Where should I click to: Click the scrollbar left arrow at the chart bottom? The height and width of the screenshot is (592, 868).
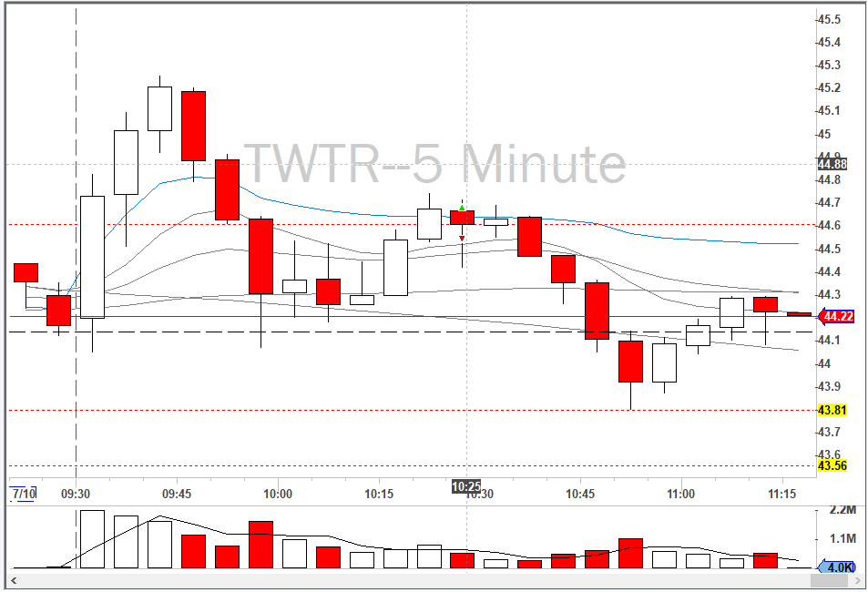(14, 579)
